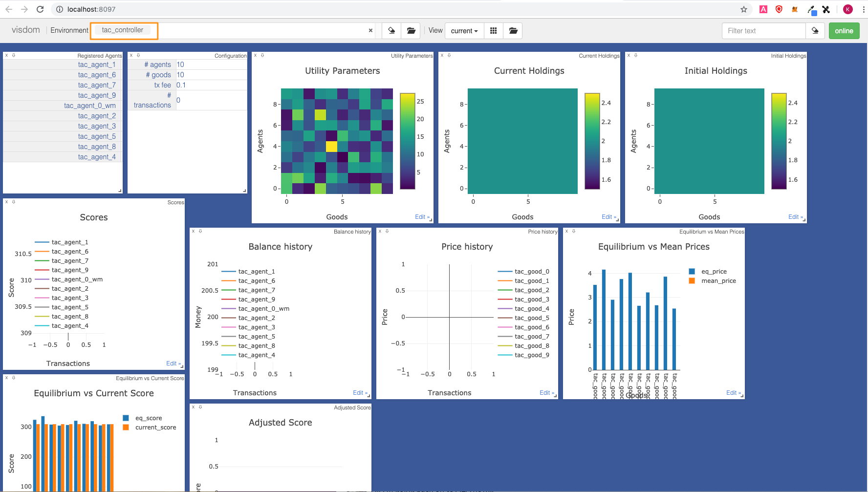Toggle tac_good_9 trace in Price history
868x492 pixels.
[524, 355]
